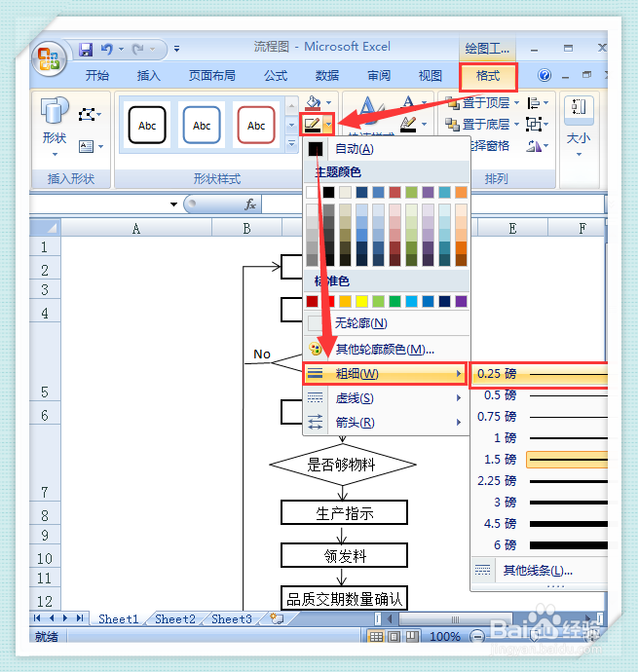Screen dimensions: 638x672
Task: Select the 是否够物料 diamond shape
Action: pyautogui.click(x=342, y=465)
